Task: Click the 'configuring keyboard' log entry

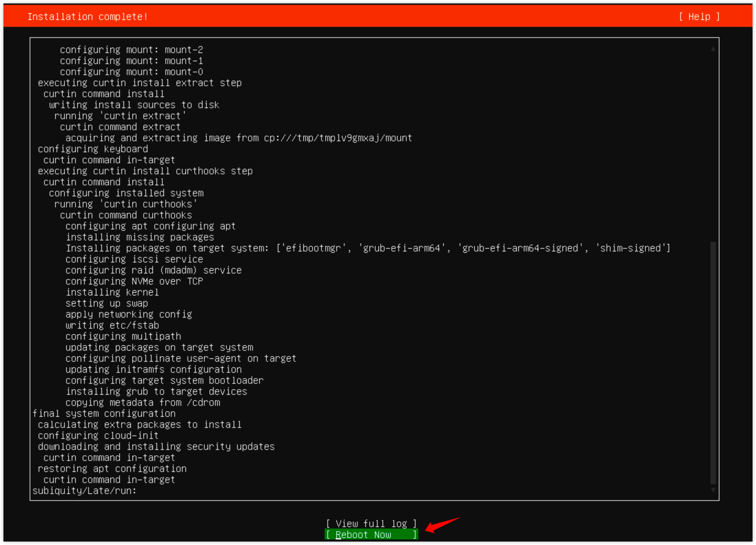Action: [93, 149]
